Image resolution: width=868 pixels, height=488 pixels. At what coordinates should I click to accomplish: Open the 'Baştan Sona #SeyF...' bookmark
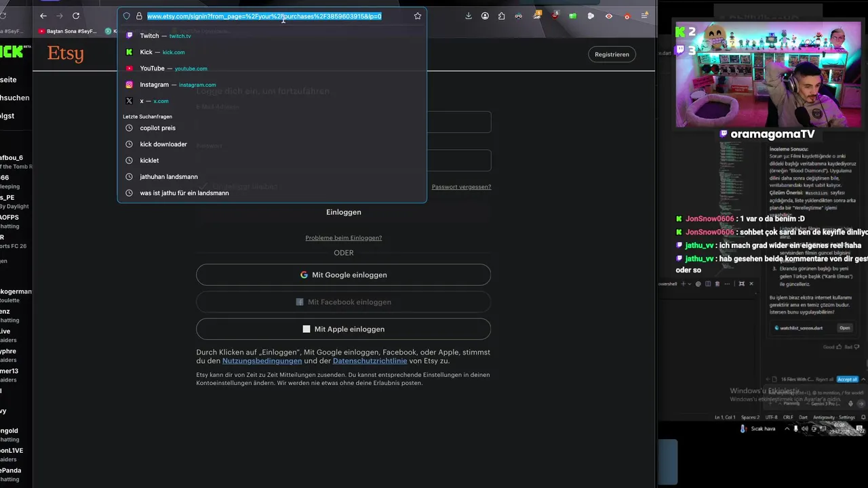[x=68, y=31]
